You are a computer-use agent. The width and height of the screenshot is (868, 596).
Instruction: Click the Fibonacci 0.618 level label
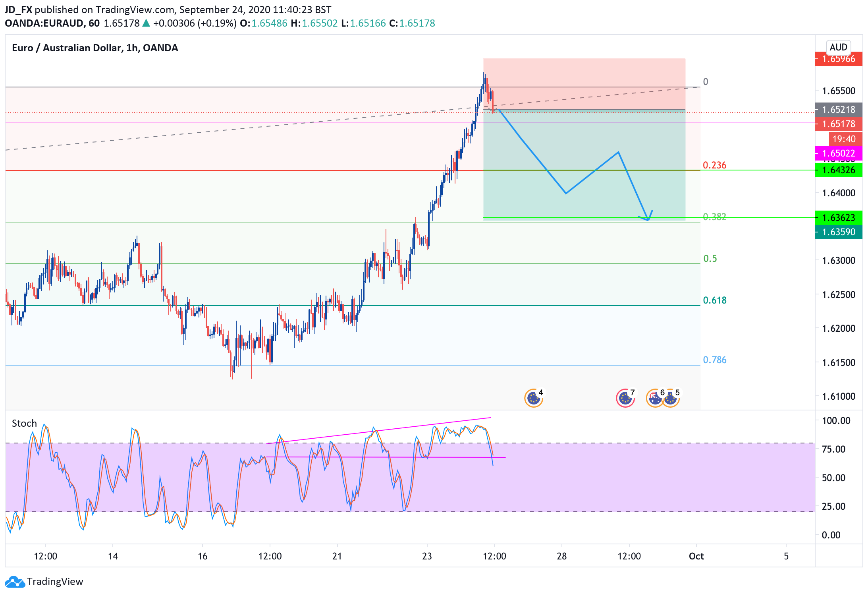(x=715, y=300)
